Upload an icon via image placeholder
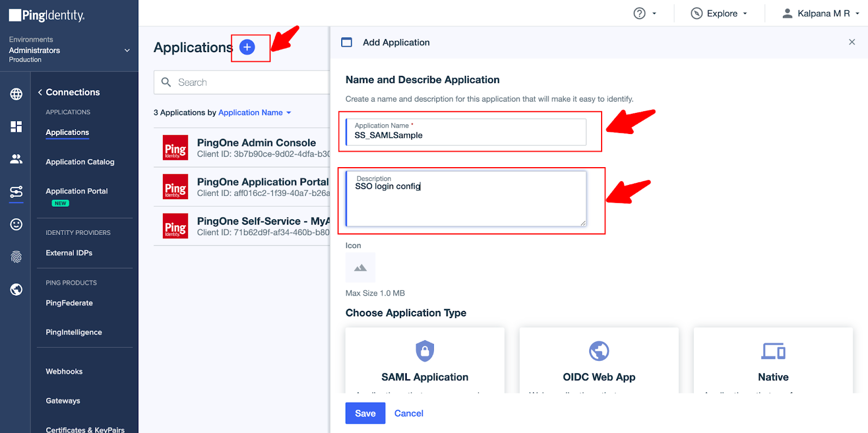The height and width of the screenshot is (433, 868). (360, 268)
